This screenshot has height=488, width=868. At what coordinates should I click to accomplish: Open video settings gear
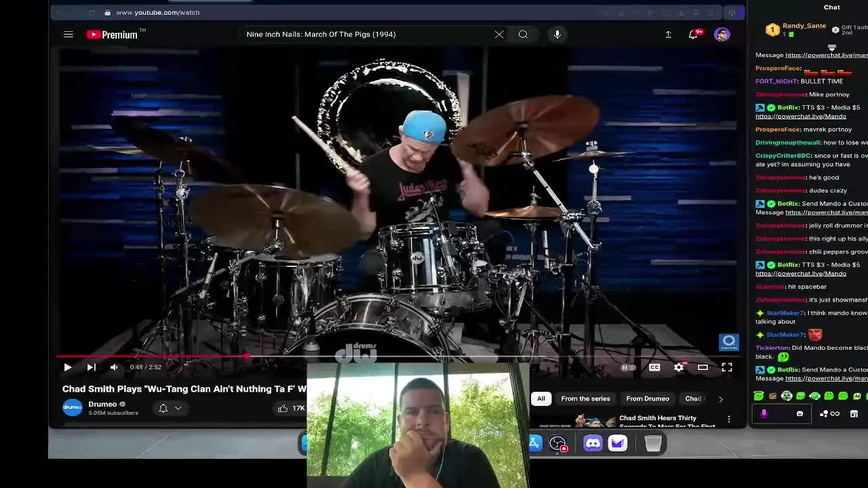point(679,367)
